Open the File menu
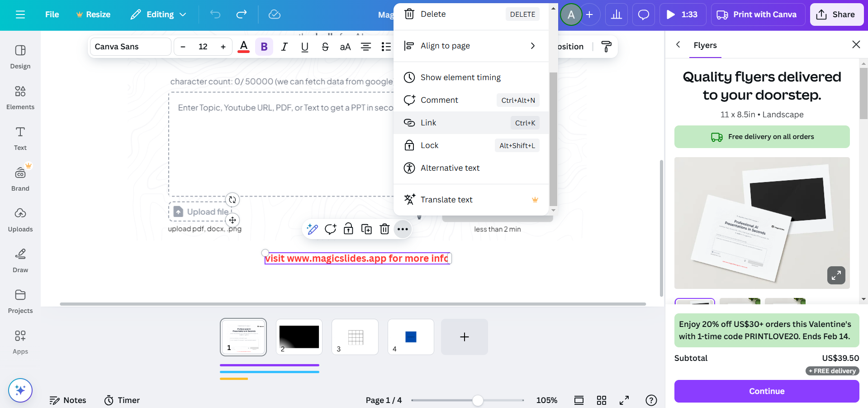Screen dimensions: 868x408 click(x=52, y=14)
